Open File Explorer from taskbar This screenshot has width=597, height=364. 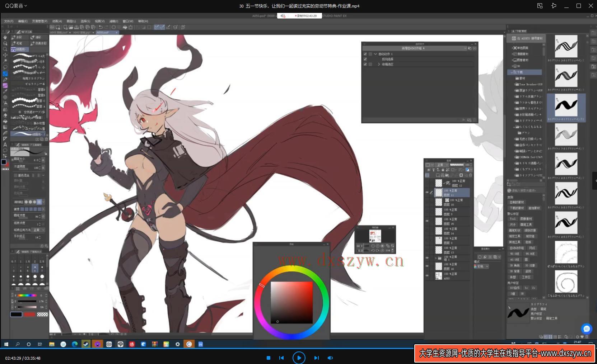click(52, 344)
